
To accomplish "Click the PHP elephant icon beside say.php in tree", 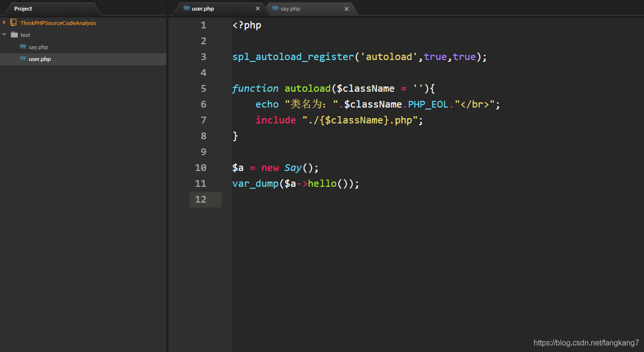I will 23,47.
